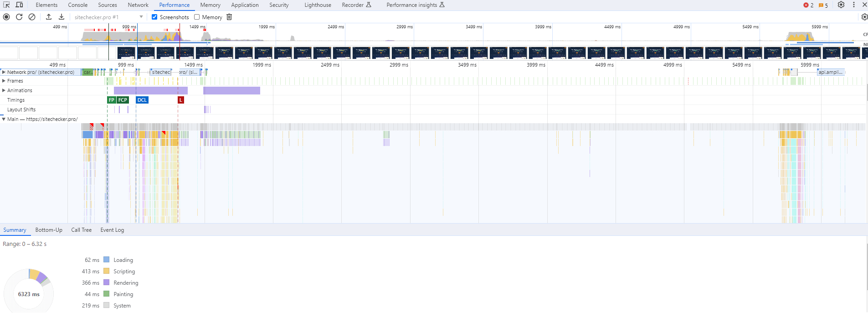Viewport: 868px width, 313px height.
Task: Click the Rendering purple legend swatch
Action: tap(106, 282)
